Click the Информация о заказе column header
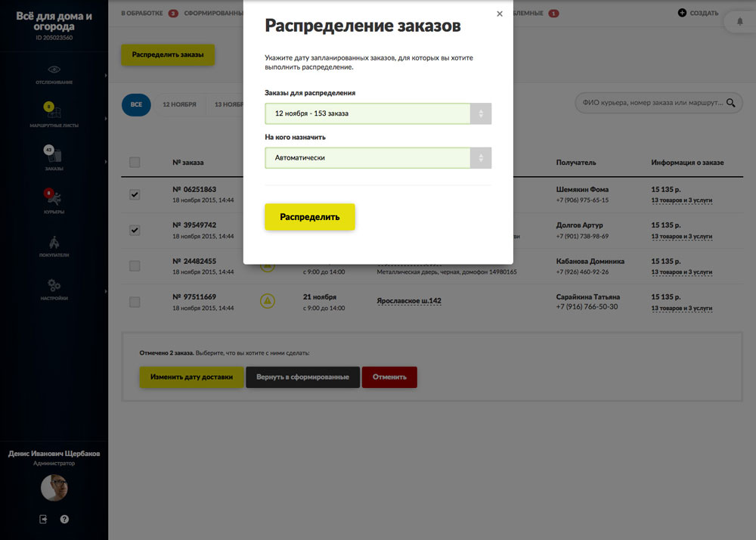756x540 pixels. tap(687, 163)
